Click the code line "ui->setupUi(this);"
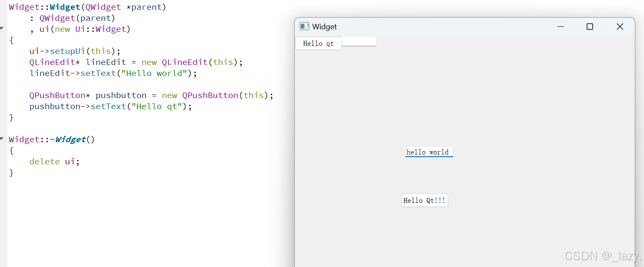 pos(75,51)
